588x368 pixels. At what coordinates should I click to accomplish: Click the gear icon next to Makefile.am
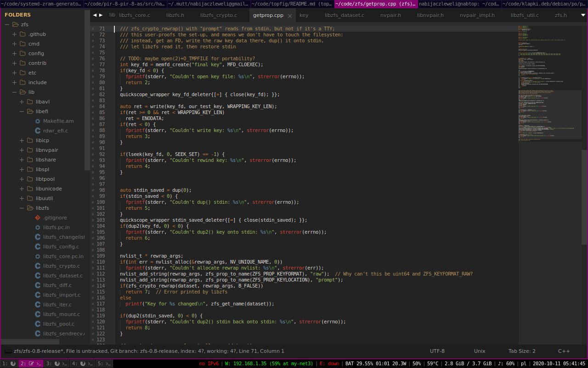pos(38,121)
